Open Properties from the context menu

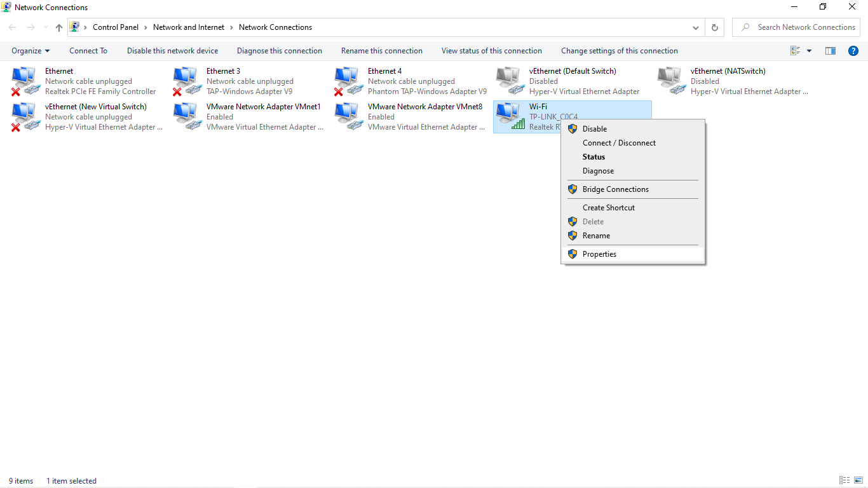tap(634, 254)
